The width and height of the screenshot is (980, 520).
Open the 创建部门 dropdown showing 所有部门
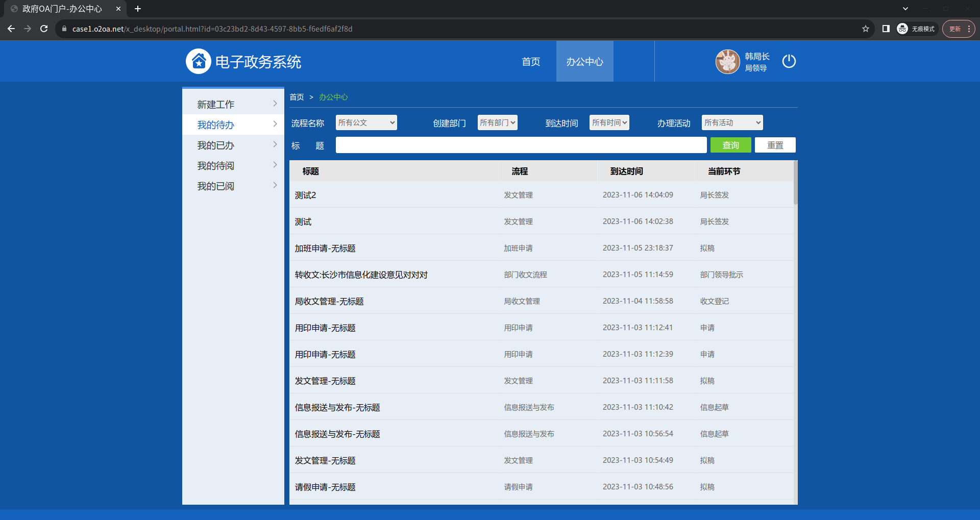coord(497,122)
